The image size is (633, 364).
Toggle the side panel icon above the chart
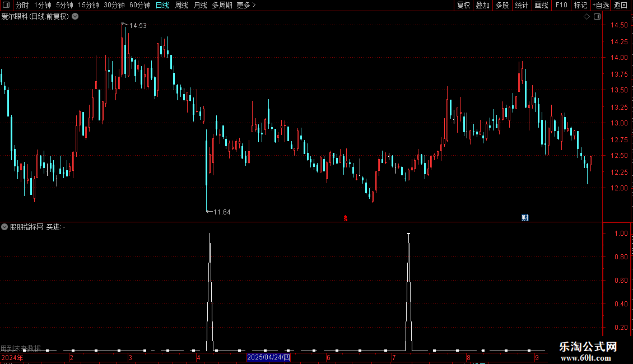click(x=597, y=17)
